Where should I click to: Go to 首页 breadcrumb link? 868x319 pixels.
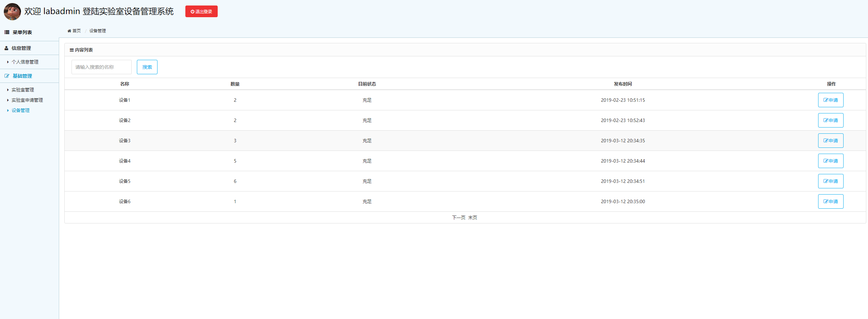point(76,31)
